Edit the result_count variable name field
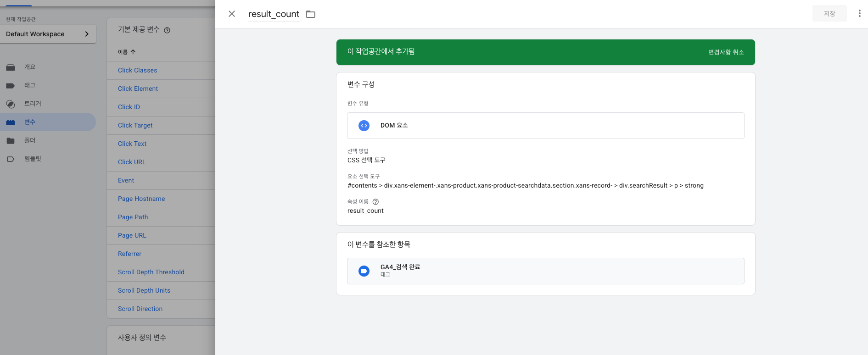 (274, 14)
